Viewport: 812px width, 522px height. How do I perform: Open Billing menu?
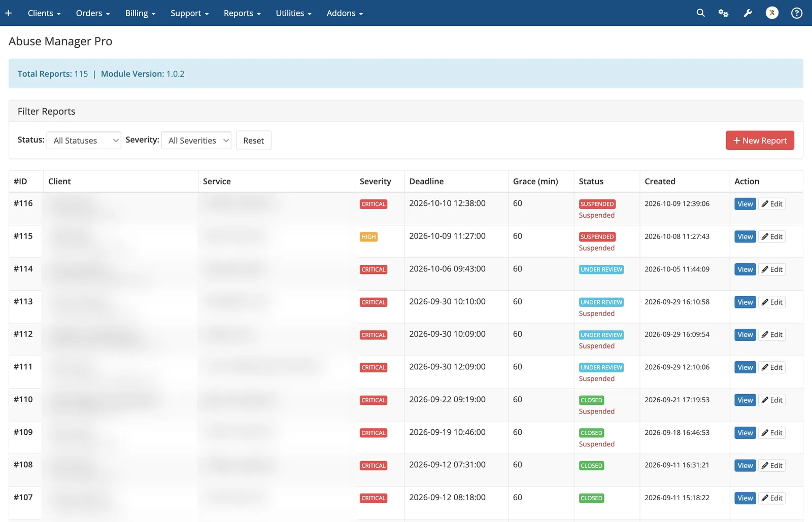(x=140, y=13)
